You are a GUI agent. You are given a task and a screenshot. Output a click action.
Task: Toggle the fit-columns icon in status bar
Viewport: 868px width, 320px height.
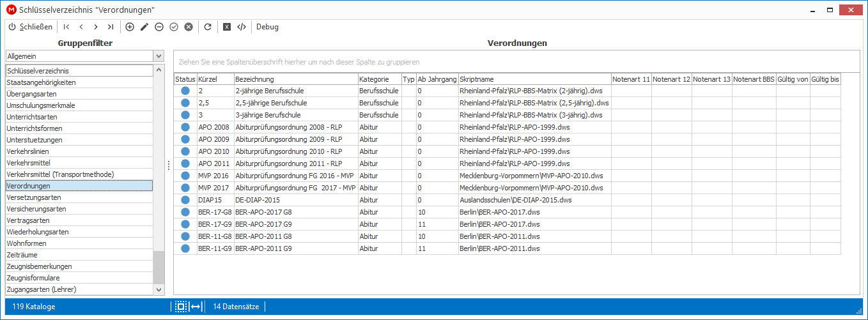[x=196, y=307]
